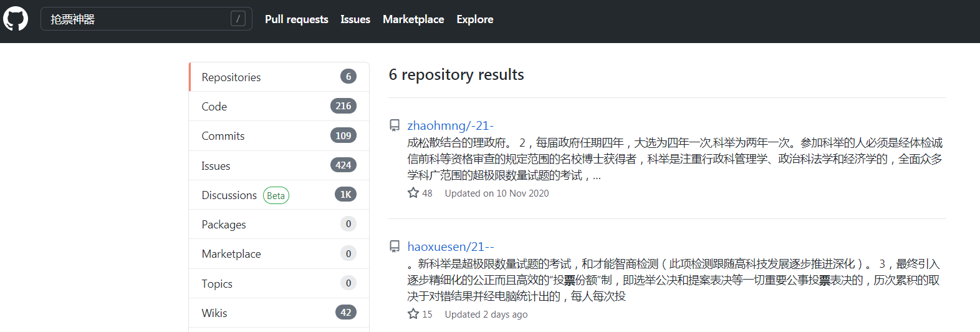Viewport: 980px width, 332px height.
Task: Click the 1K count badge next to Discussions
Action: [x=346, y=195]
